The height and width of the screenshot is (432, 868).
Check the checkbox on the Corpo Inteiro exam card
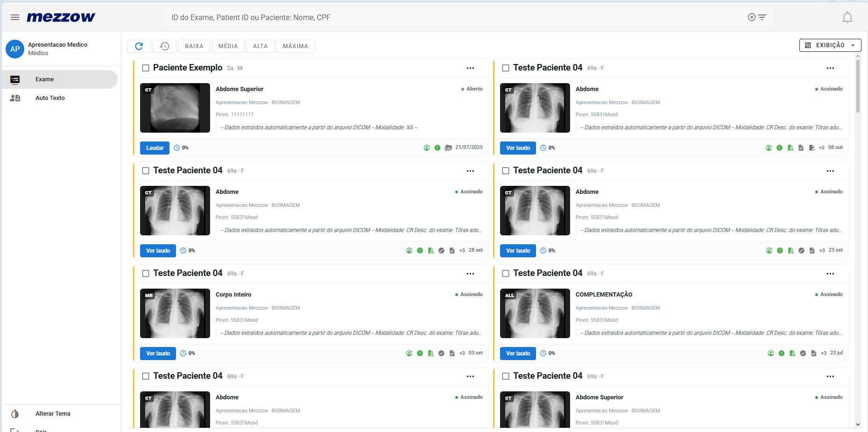point(146,274)
